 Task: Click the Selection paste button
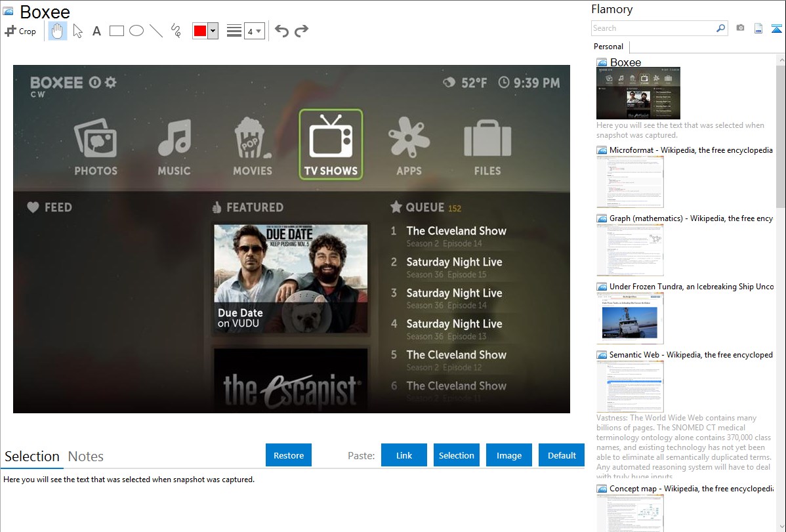click(x=457, y=455)
